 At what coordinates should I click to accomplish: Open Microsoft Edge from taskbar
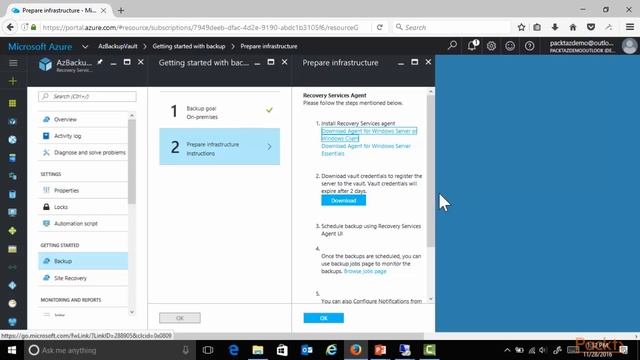[x=233, y=350]
